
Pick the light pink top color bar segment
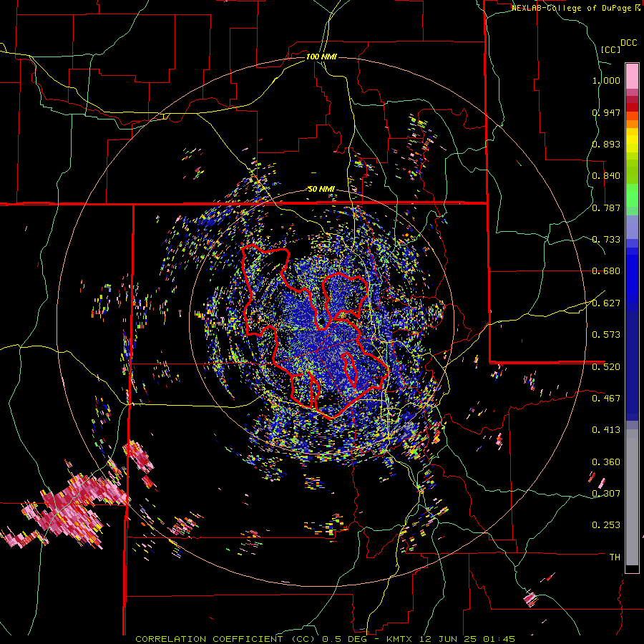[x=632, y=77]
